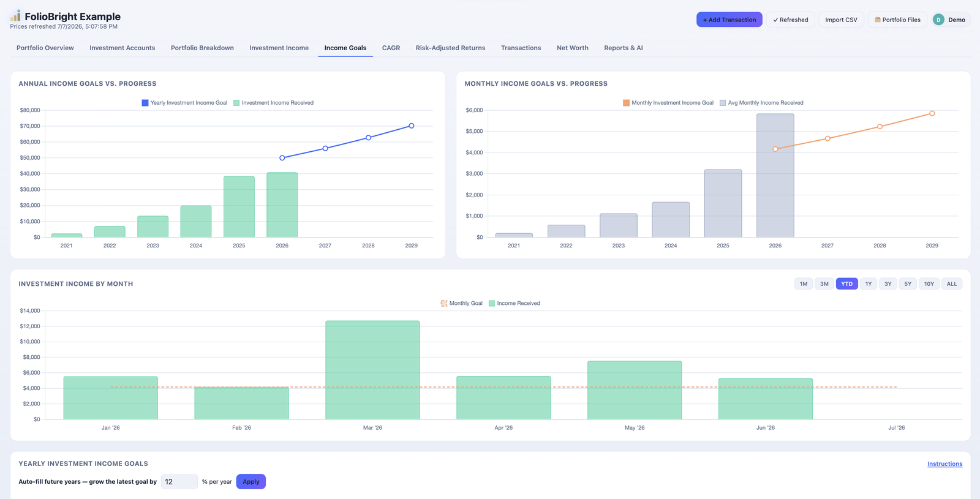Click the Add Transaction button
The image size is (980, 499).
pyautogui.click(x=729, y=20)
